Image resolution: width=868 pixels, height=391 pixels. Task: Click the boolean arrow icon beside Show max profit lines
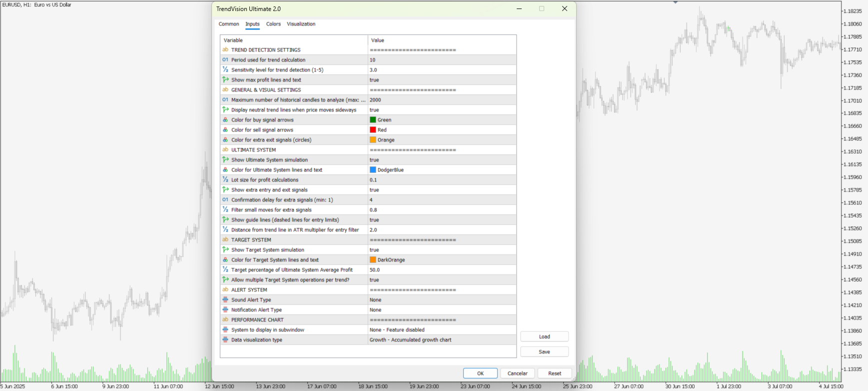click(x=225, y=79)
